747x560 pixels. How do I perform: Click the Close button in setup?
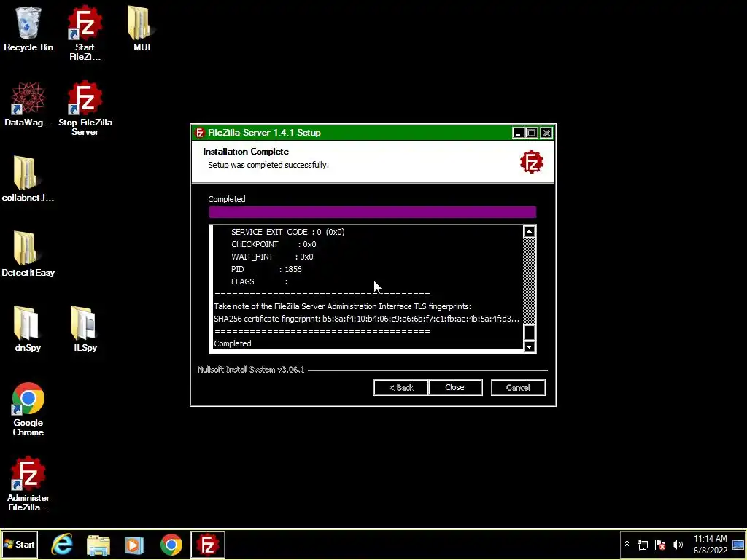pos(455,388)
